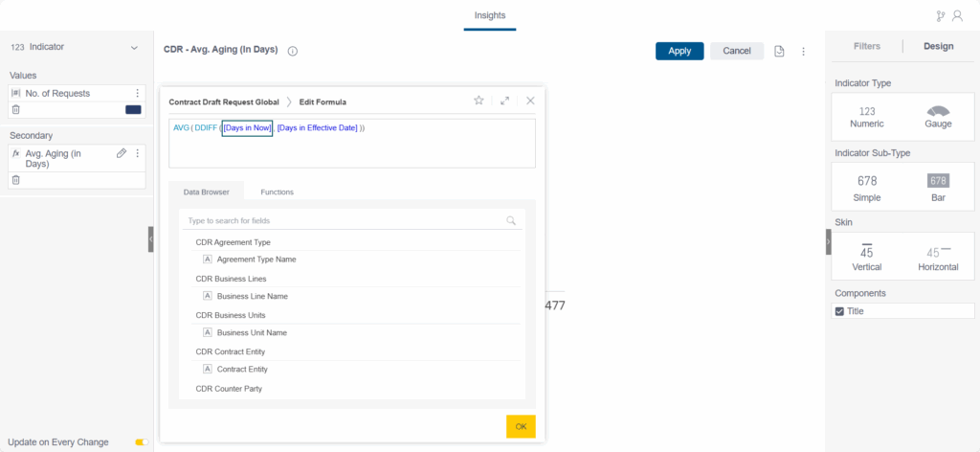Screen dimensions: 980x452
Task: Open the No. of Requests options menu
Action: pyautogui.click(x=137, y=94)
